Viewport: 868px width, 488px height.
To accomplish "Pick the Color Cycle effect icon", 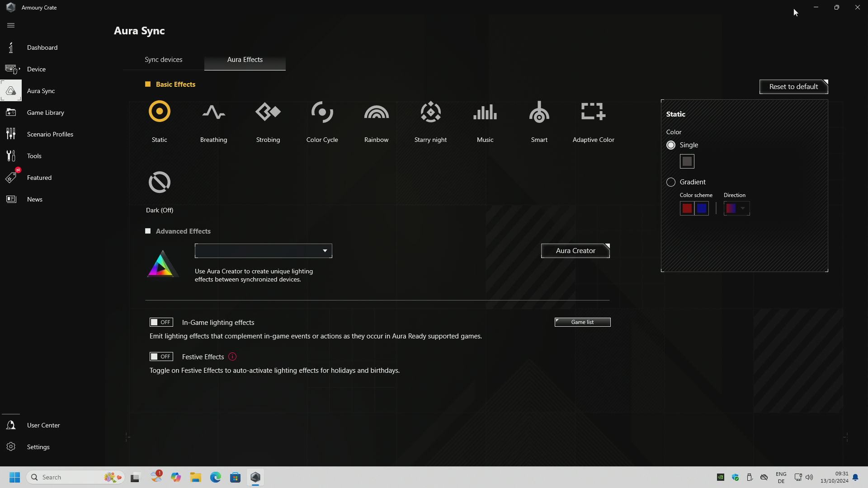I will [x=322, y=112].
